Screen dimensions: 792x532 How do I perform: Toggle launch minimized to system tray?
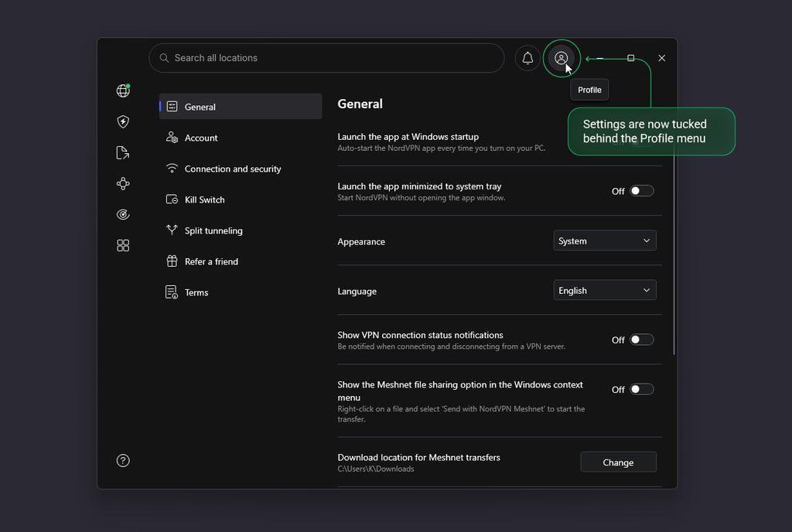641,191
